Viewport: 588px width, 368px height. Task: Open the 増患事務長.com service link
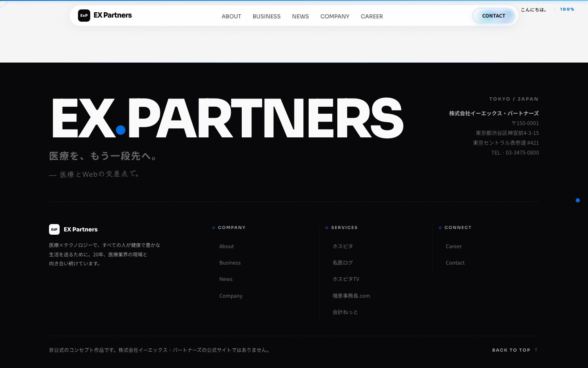pos(351,296)
